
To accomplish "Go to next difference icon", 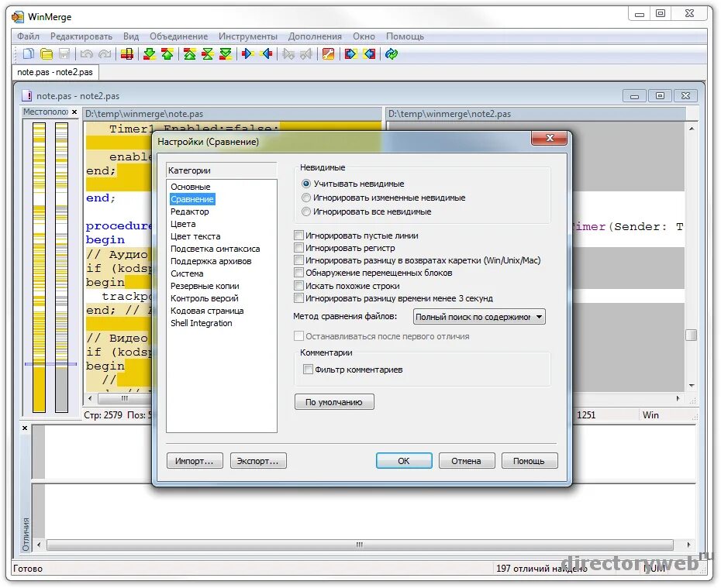I will (150, 53).
